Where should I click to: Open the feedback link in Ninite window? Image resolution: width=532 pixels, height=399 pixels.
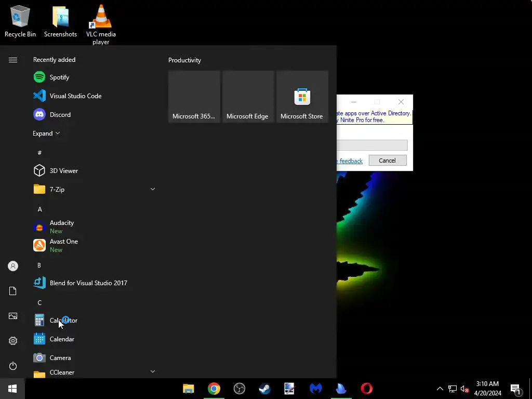coord(350,161)
